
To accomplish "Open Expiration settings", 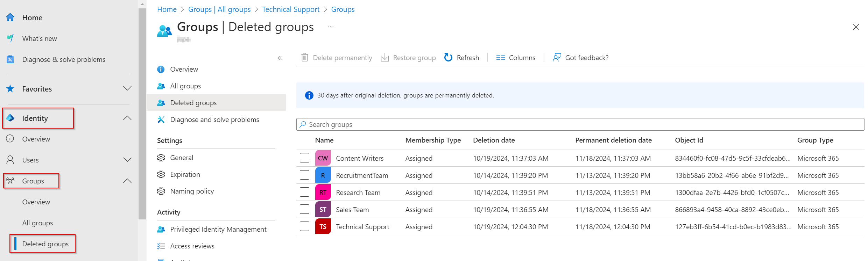I will [185, 174].
